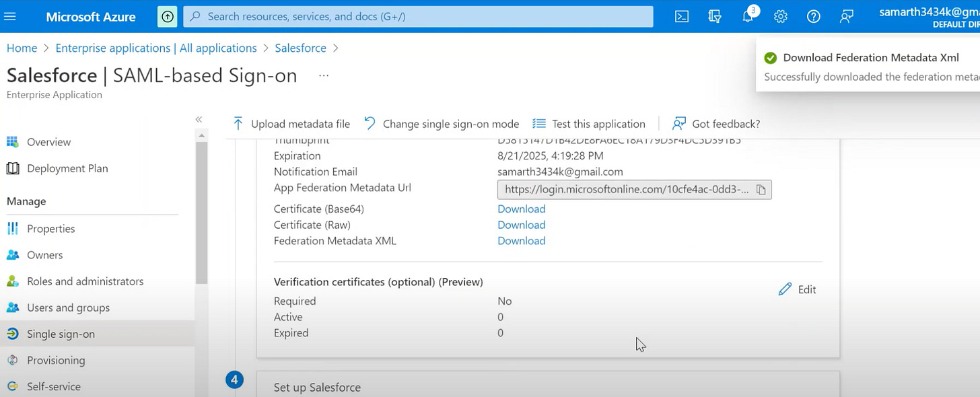Download the Certificate (Raw)
The width and height of the screenshot is (980, 397).
521,225
